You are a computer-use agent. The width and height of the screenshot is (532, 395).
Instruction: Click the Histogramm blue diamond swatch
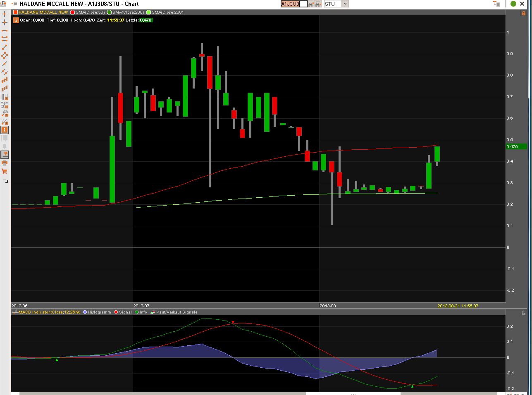[85, 312]
